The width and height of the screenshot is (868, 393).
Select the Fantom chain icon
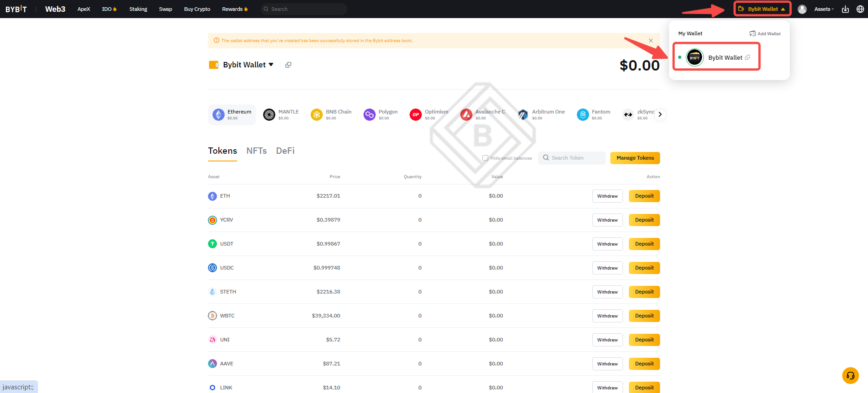click(583, 115)
